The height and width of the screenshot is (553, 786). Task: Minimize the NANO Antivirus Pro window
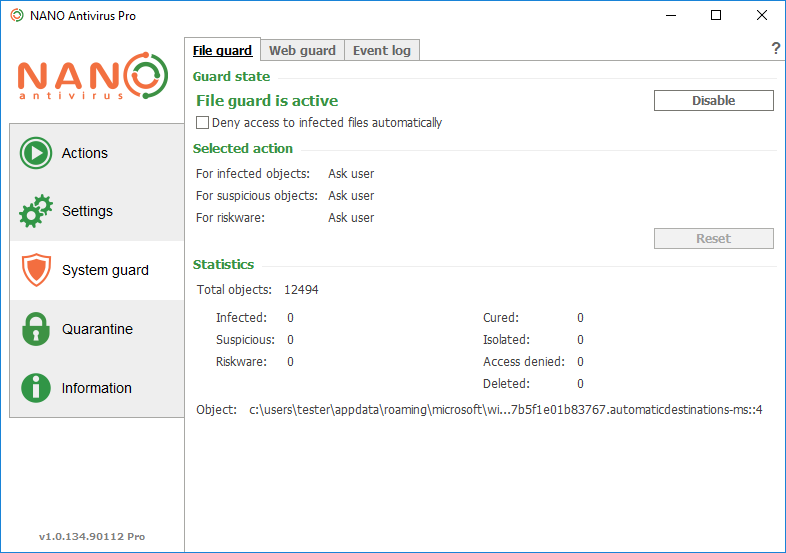coord(671,16)
